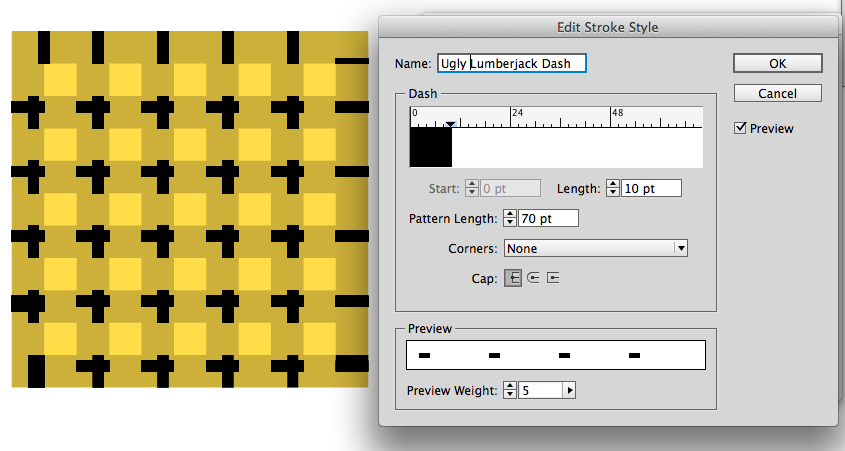Toggle the Preview checkbox
The height and width of the screenshot is (451, 845).
(740, 128)
